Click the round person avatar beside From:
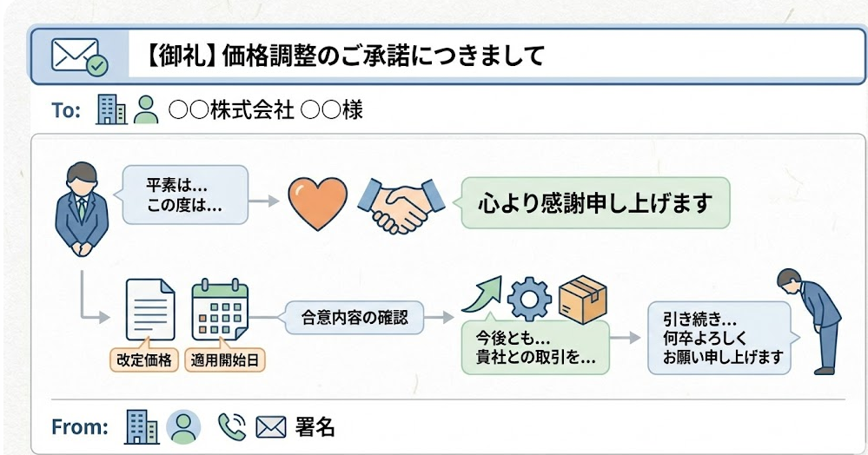The height and width of the screenshot is (455, 868). [x=183, y=426]
